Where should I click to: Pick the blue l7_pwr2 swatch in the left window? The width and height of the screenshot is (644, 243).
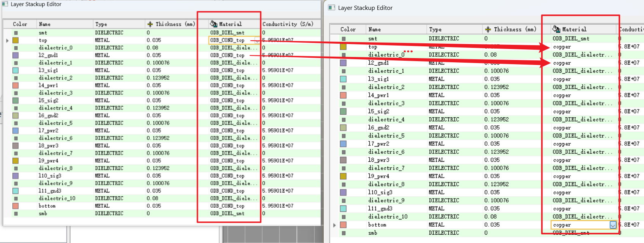[x=16, y=131]
